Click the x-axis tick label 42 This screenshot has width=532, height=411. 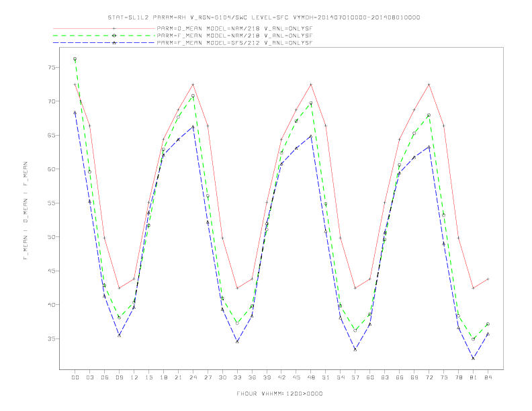point(281,377)
